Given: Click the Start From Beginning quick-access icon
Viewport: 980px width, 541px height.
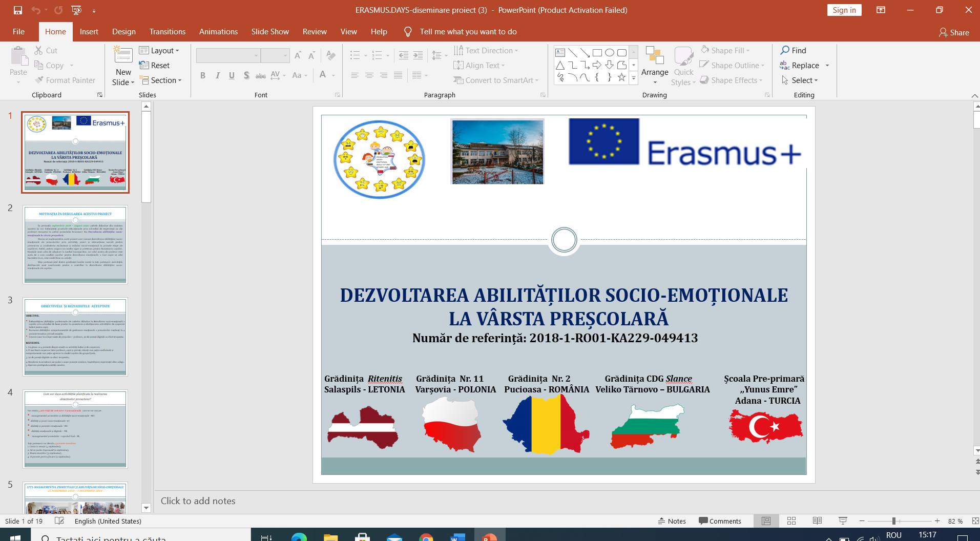Looking at the screenshot, I should point(76,10).
